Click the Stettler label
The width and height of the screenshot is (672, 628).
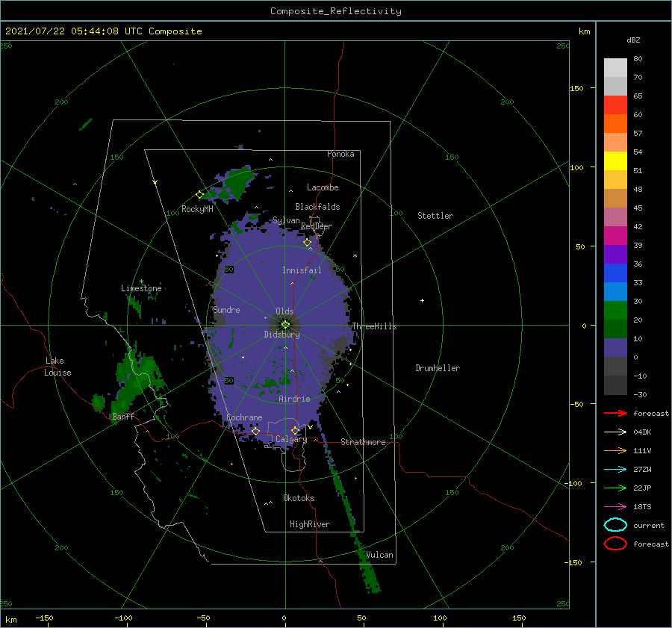(x=435, y=216)
